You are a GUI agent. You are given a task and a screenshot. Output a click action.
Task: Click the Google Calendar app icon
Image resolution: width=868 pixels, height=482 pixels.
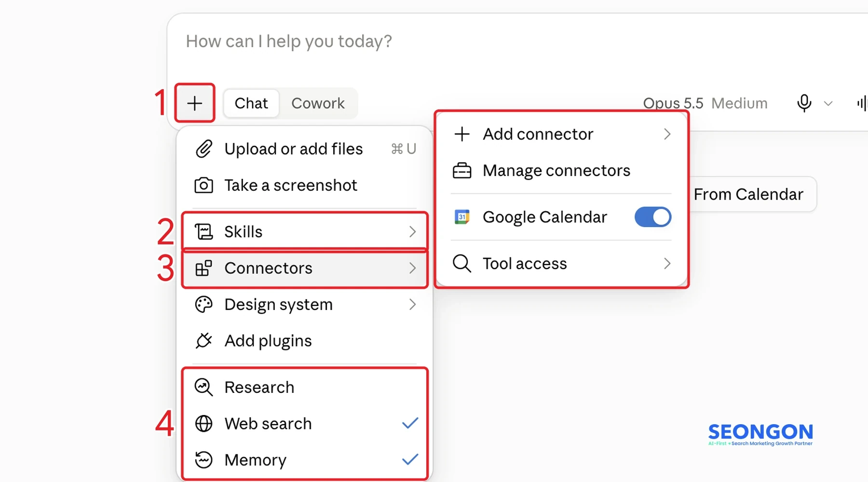pos(462,217)
